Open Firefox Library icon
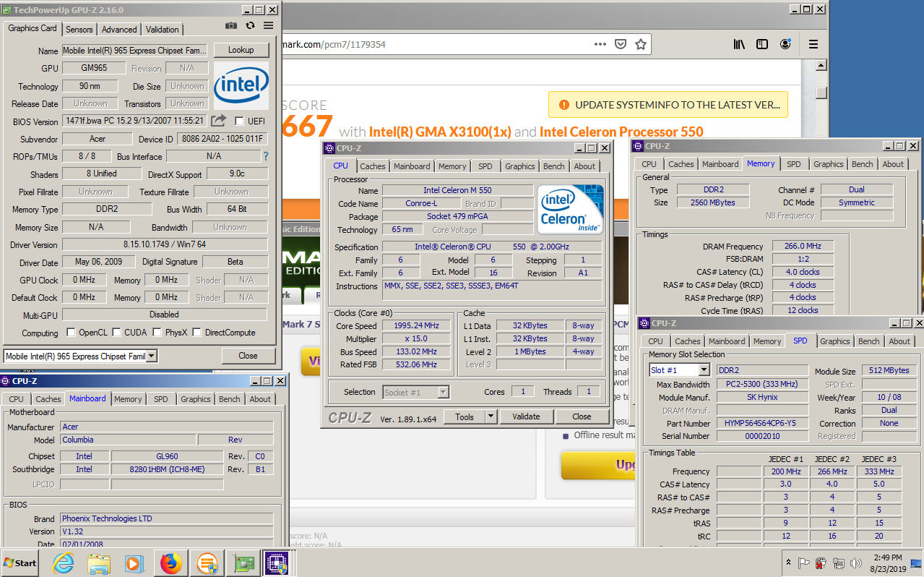The height and width of the screenshot is (577, 924). coord(739,44)
